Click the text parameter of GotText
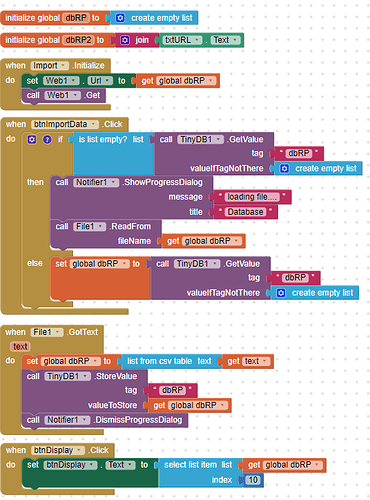 coord(20,347)
